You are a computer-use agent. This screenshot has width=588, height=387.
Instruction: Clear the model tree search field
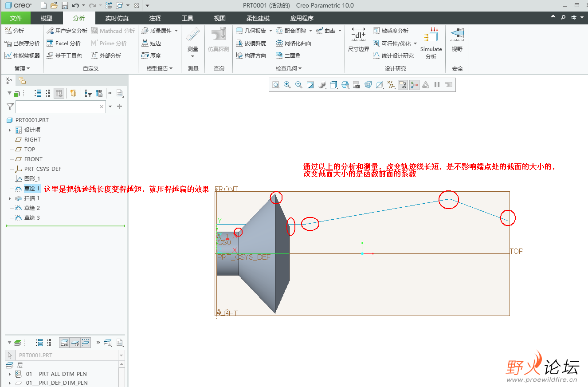(102, 107)
